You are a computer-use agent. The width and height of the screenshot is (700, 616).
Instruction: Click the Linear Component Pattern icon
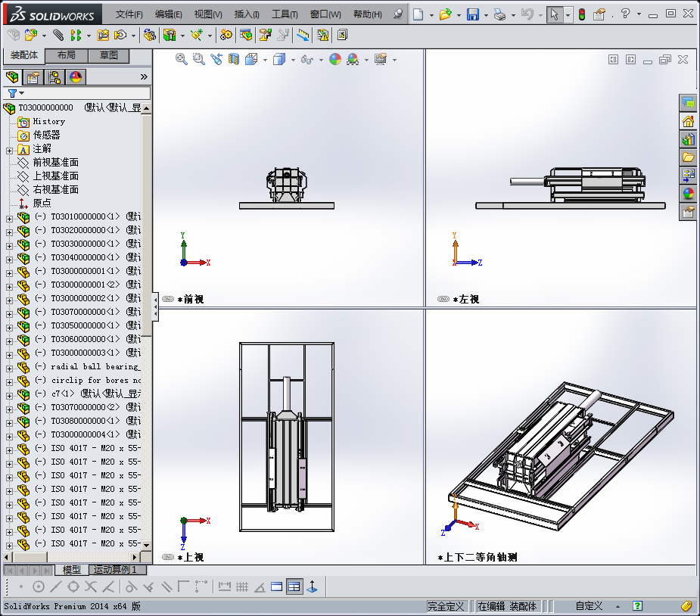point(76,35)
